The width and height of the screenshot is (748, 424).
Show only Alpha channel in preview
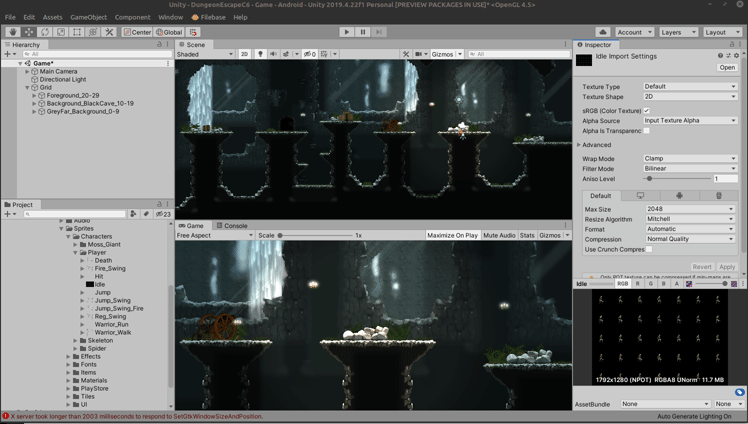coord(676,283)
